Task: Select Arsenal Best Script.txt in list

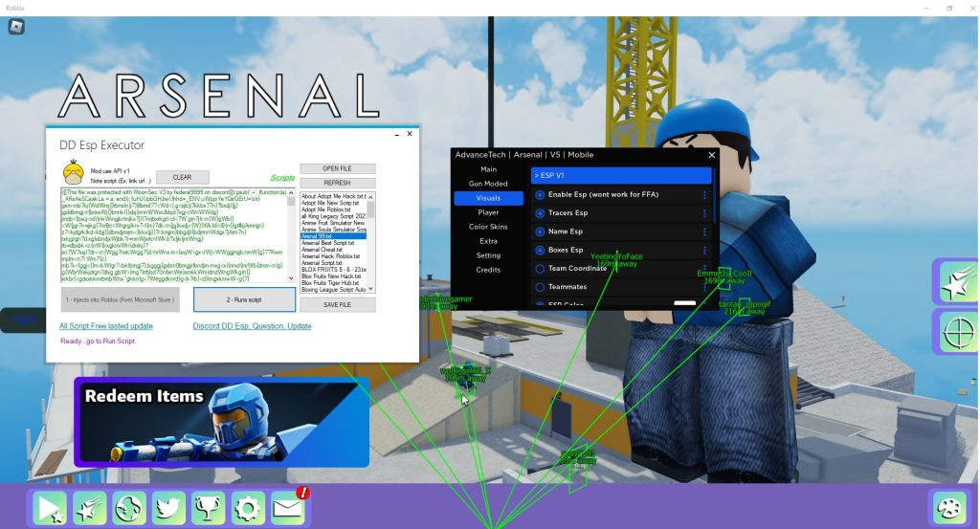Action: click(x=332, y=243)
